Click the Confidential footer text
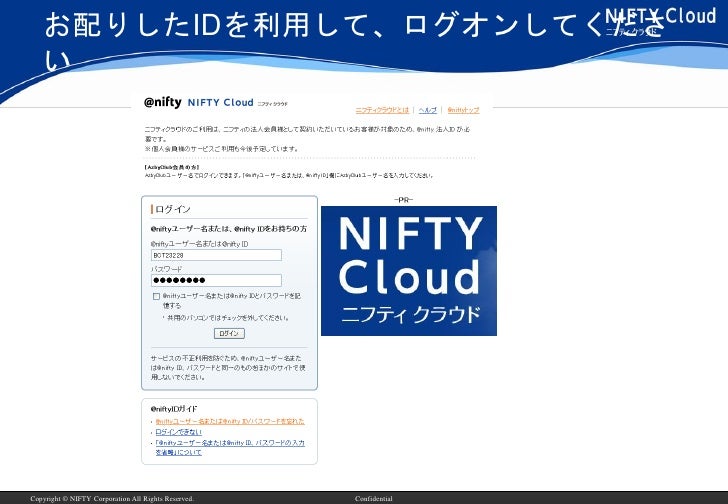The width and height of the screenshot is (728, 504). click(374, 499)
